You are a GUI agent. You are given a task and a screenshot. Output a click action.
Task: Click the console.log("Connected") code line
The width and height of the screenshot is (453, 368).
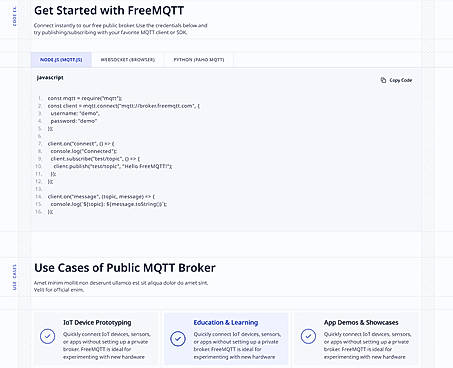point(84,151)
